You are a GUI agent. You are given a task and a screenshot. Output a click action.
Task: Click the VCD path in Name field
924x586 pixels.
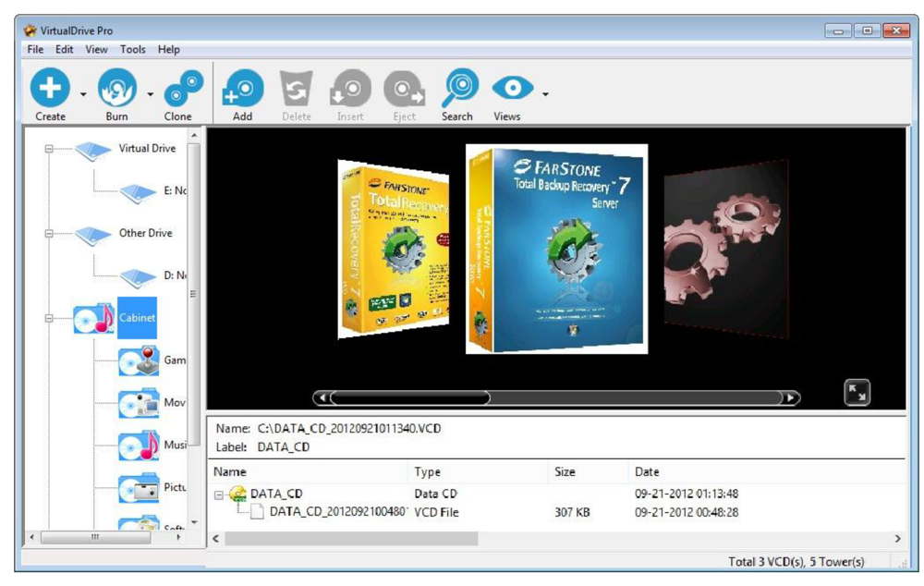coord(349,429)
